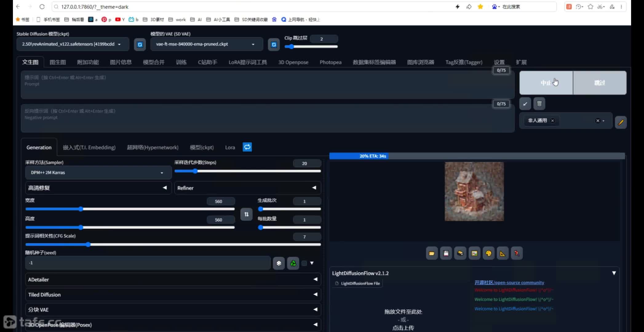Adjust the CFG Scale slider
The height and width of the screenshot is (332, 644).
(173, 244)
